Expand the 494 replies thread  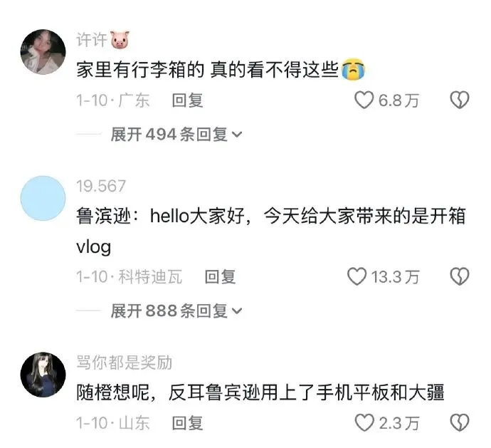176,135
